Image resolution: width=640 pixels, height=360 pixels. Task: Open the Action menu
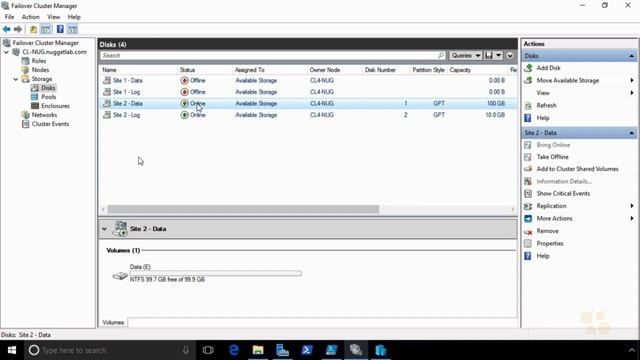coord(31,17)
